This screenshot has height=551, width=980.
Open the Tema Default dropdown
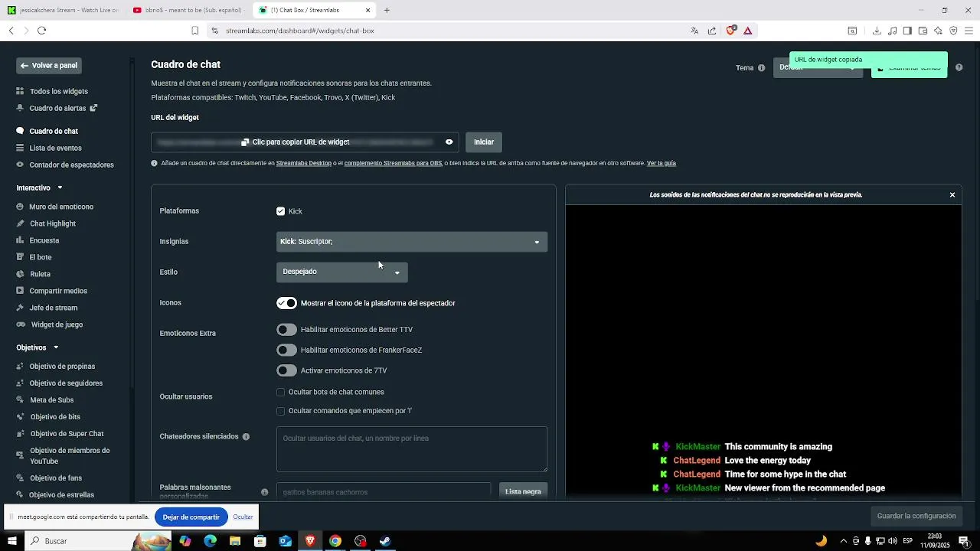click(x=817, y=67)
